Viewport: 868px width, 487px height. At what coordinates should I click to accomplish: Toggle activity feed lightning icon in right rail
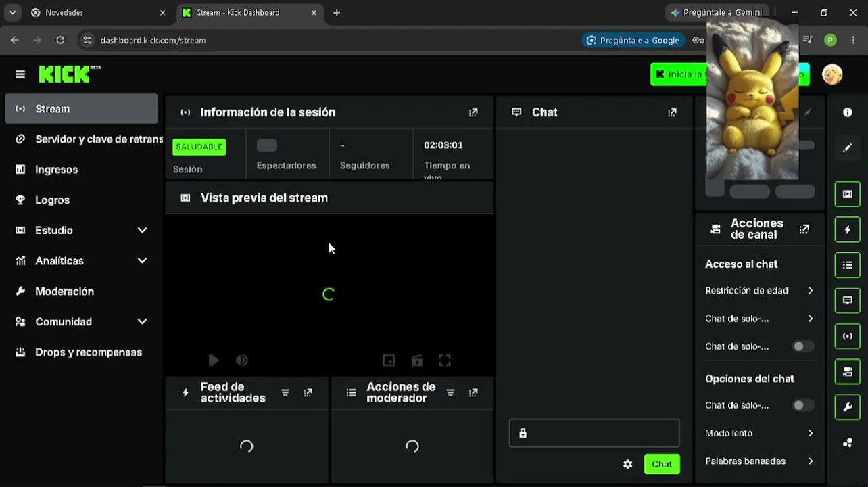pyautogui.click(x=848, y=229)
